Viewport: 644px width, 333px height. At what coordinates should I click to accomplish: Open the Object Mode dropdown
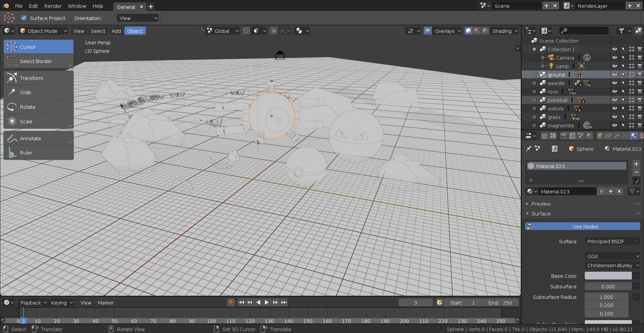tap(43, 31)
